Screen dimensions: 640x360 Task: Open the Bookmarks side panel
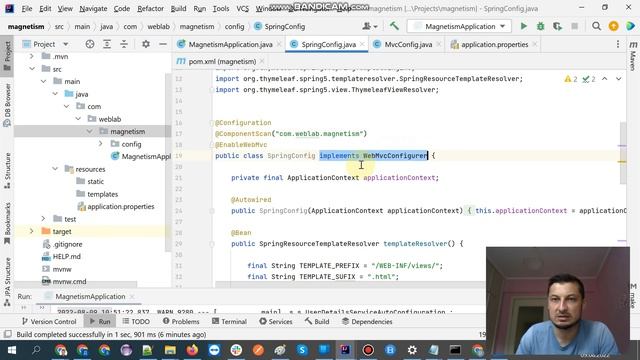(7, 224)
